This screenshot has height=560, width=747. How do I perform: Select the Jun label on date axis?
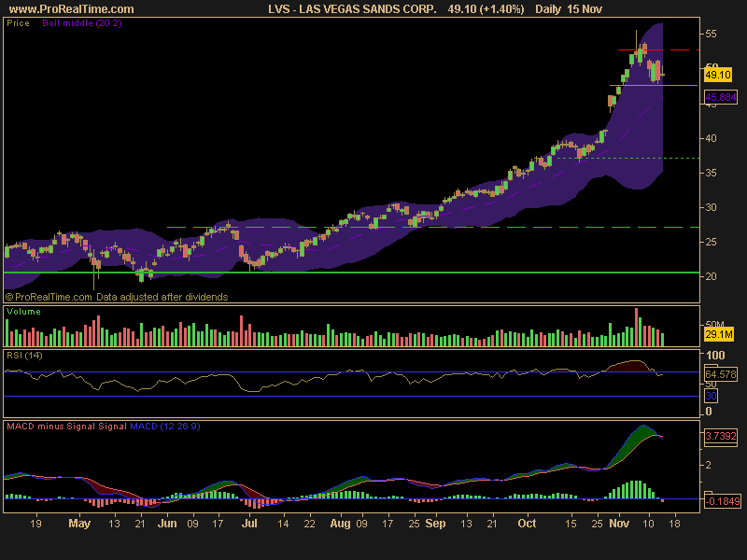(x=167, y=524)
